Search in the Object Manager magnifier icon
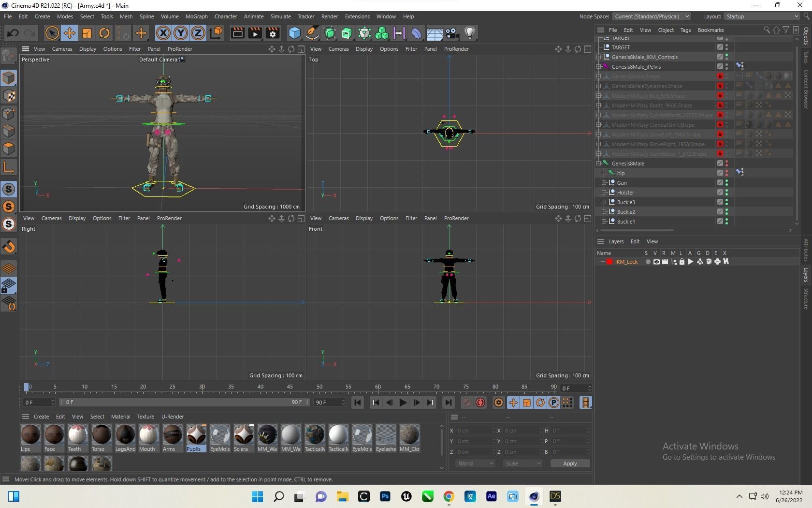812x508 pixels. coord(767,30)
